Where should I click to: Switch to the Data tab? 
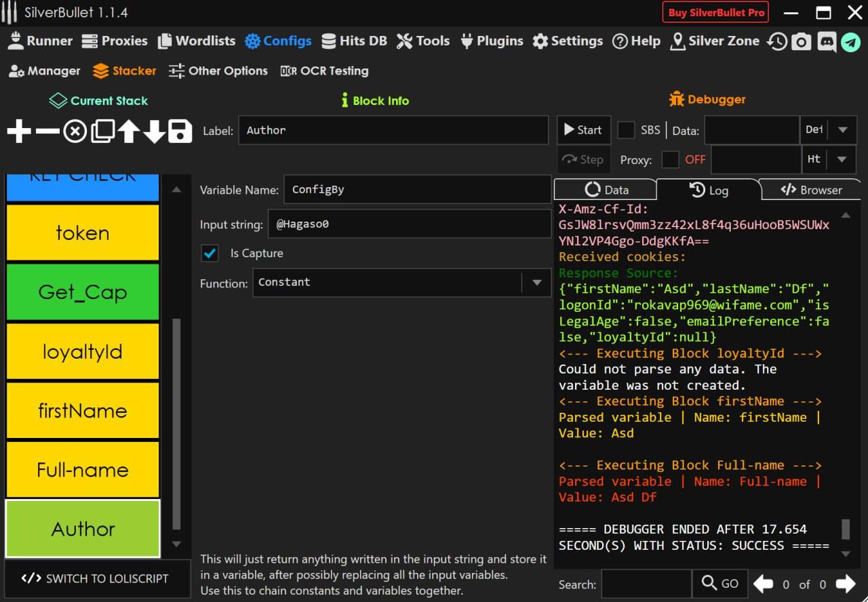(606, 190)
